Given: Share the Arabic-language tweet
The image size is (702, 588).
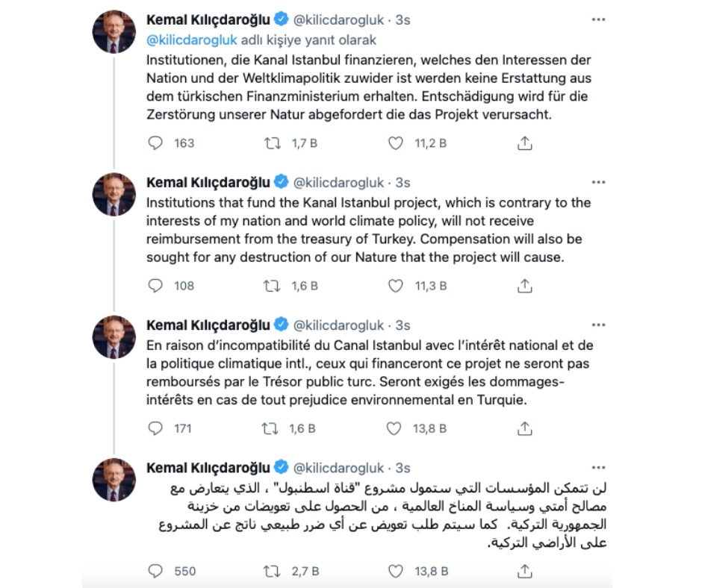Looking at the screenshot, I should coord(525,572).
